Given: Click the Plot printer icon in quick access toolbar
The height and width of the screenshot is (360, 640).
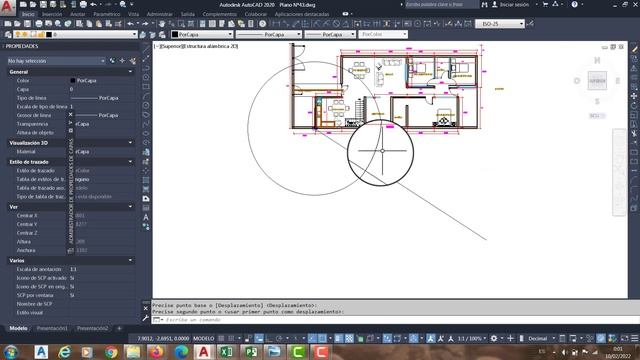Looking at the screenshot, I should (x=83, y=4).
